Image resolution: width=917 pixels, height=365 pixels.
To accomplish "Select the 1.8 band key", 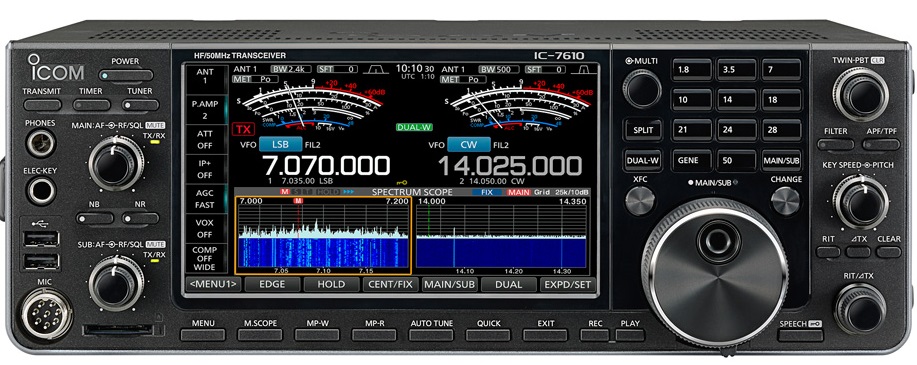I will [691, 69].
